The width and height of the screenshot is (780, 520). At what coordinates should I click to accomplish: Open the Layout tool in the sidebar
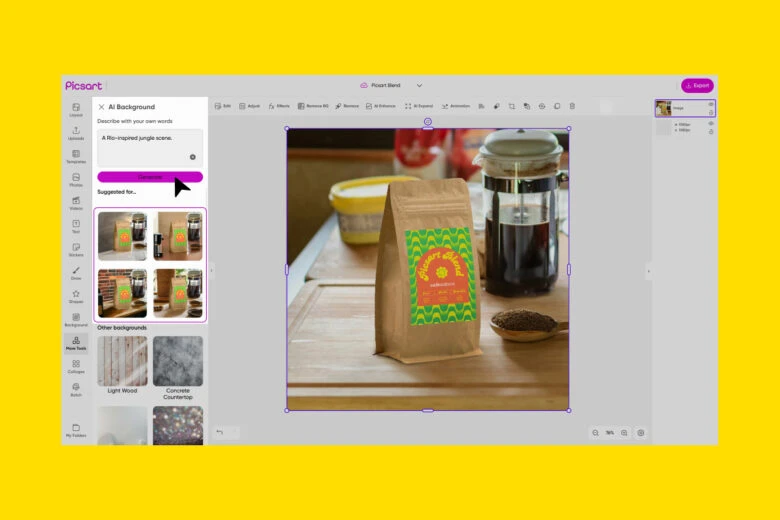[76, 109]
